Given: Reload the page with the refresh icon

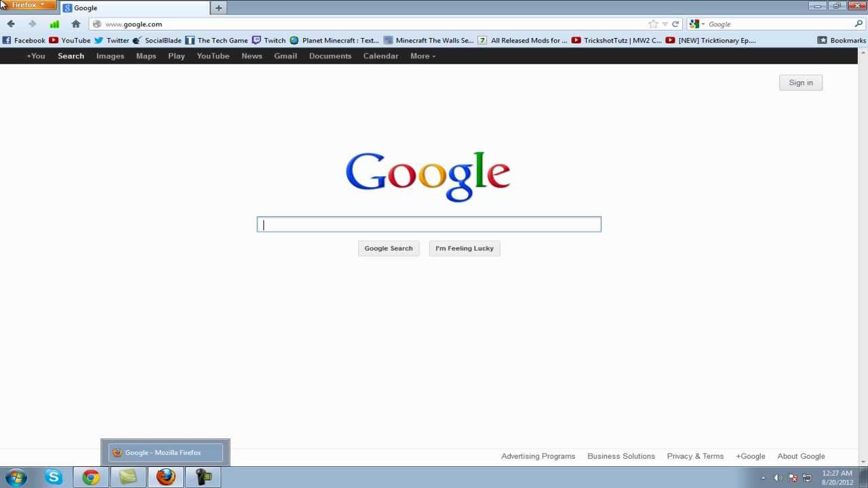Looking at the screenshot, I should (x=675, y=24).
